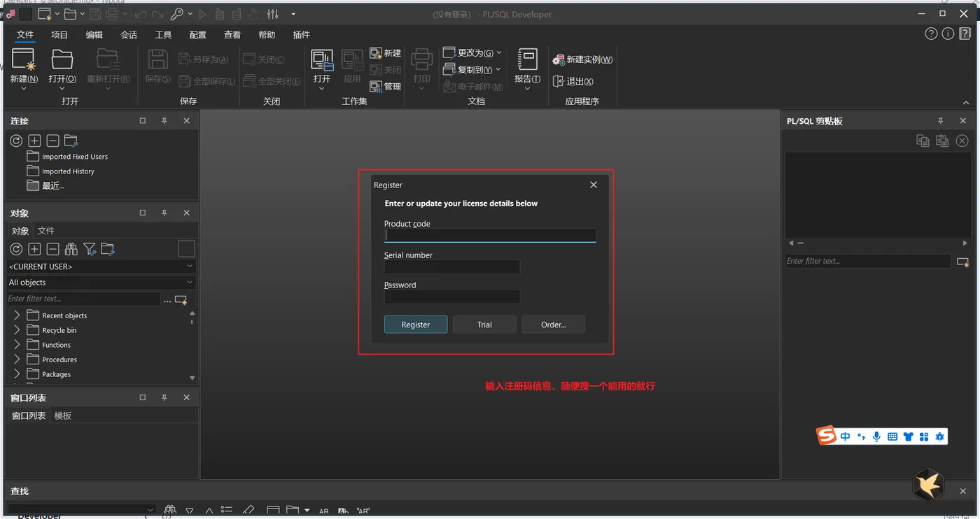Screen dimensions: 980x519
Task: Open the 工具 menu tab
Action: tap(163, 34)
